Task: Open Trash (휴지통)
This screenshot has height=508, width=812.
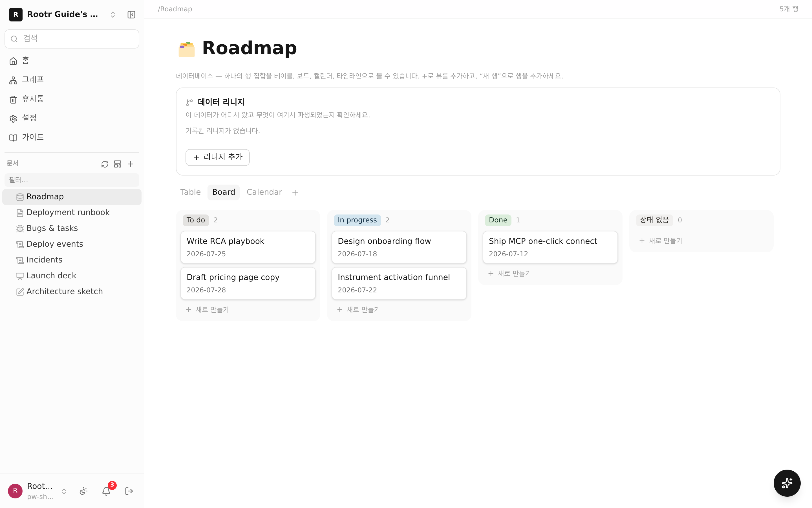Action: point(72,99)
